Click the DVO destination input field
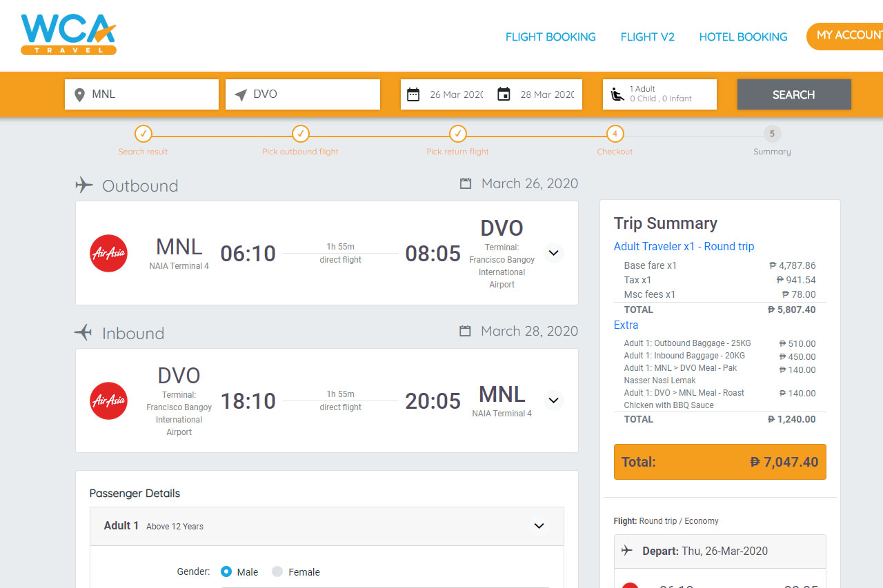Image resolution: width=883 pixels, height=588 pixels. click(303, 94)
